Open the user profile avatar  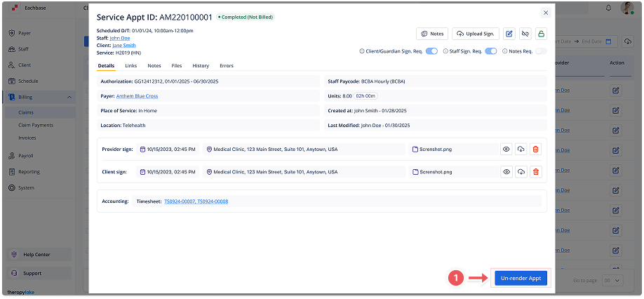point(626,8)
